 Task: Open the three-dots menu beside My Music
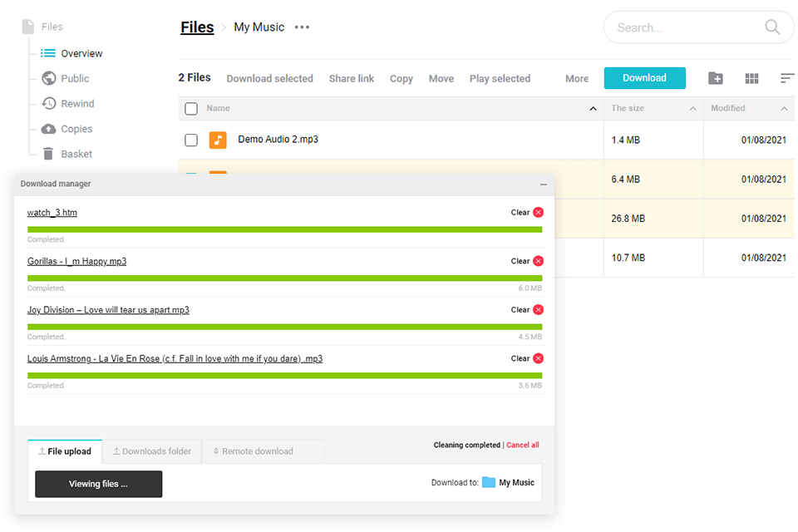[x=302, y=27]
